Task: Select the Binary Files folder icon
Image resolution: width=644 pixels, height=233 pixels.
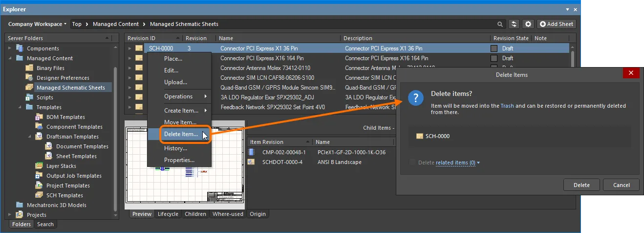Action: (29, 68)
